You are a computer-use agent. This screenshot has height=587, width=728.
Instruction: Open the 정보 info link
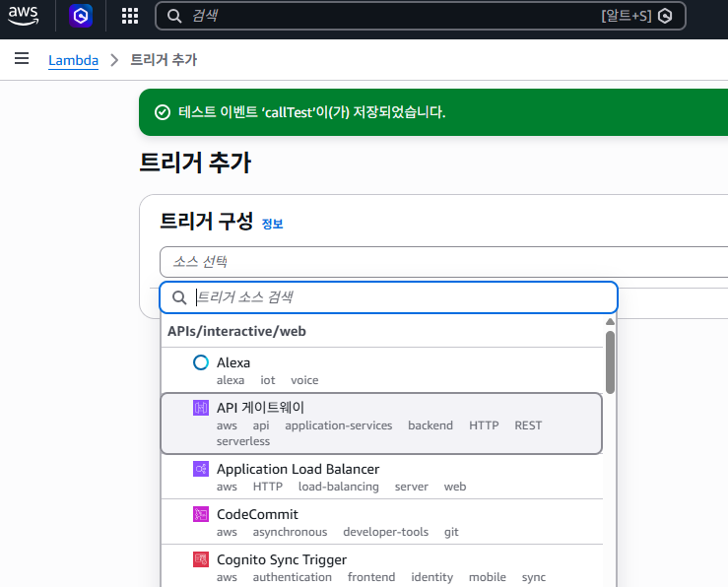pos(272,224)
